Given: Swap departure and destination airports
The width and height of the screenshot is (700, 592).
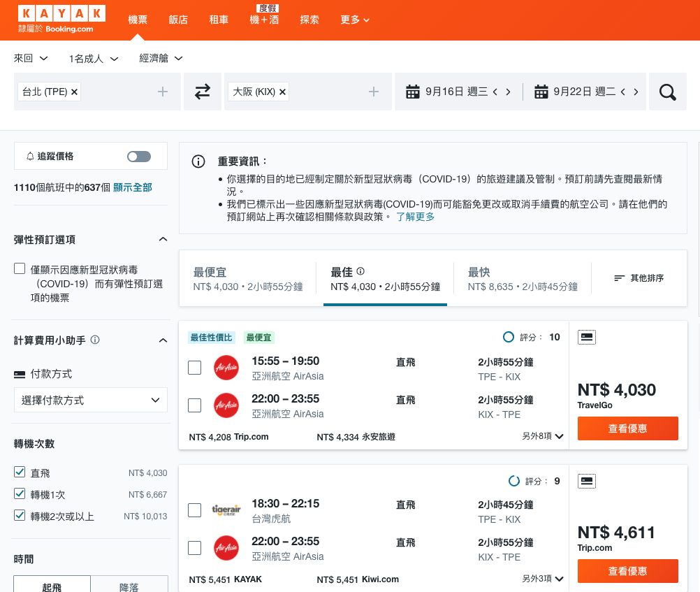Looking at the screenshot, I should click(202, 92).
